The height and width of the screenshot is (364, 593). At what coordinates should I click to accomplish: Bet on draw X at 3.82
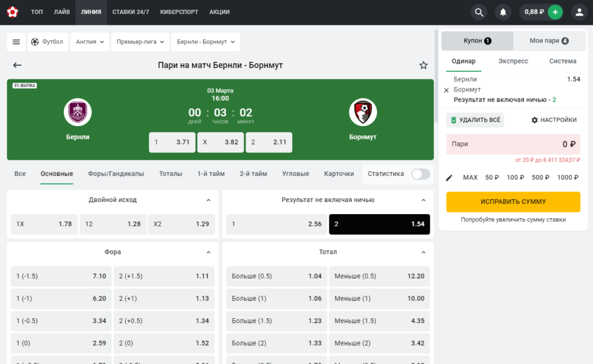pyautogui.click(x=221, y=142)
